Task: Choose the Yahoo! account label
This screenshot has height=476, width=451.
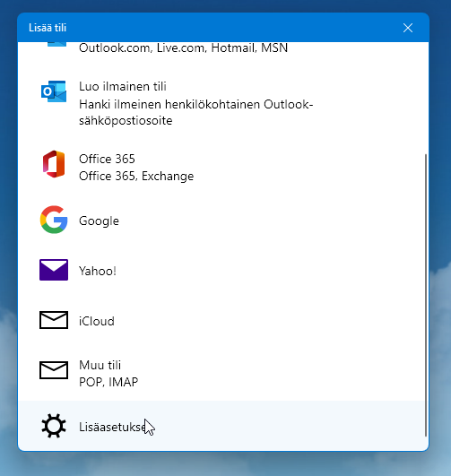Action: (x=98, y=271)
